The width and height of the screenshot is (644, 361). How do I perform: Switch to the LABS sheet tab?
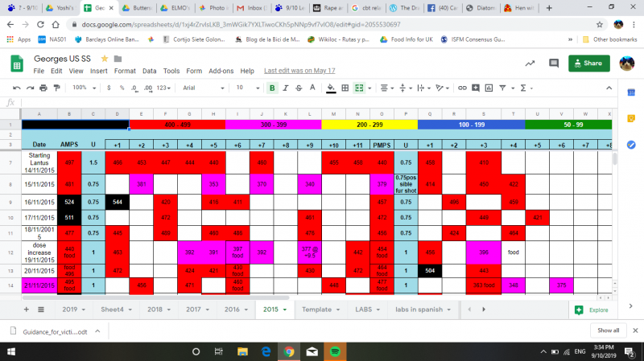pos(359,309)
